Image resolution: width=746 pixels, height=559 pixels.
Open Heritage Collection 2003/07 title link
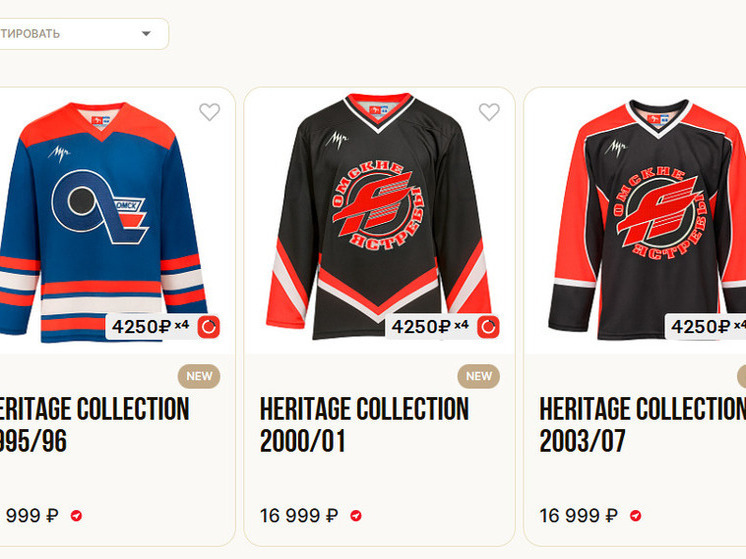(642, 424)
